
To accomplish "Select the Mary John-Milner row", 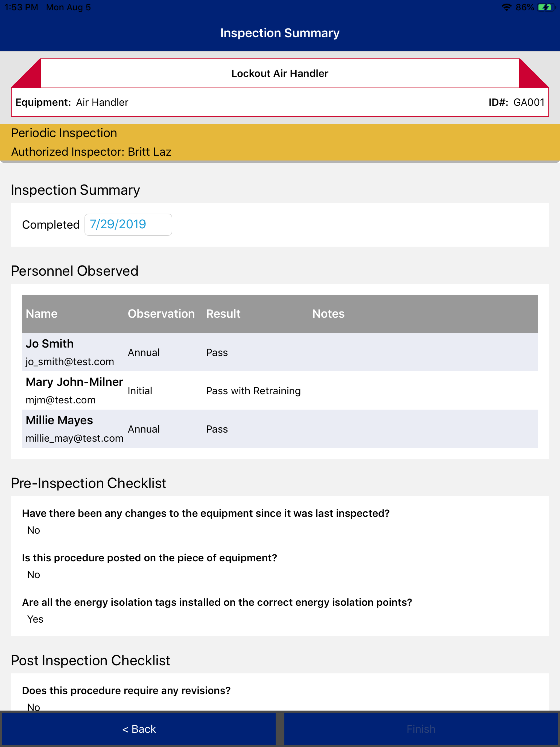I will 280,390.
